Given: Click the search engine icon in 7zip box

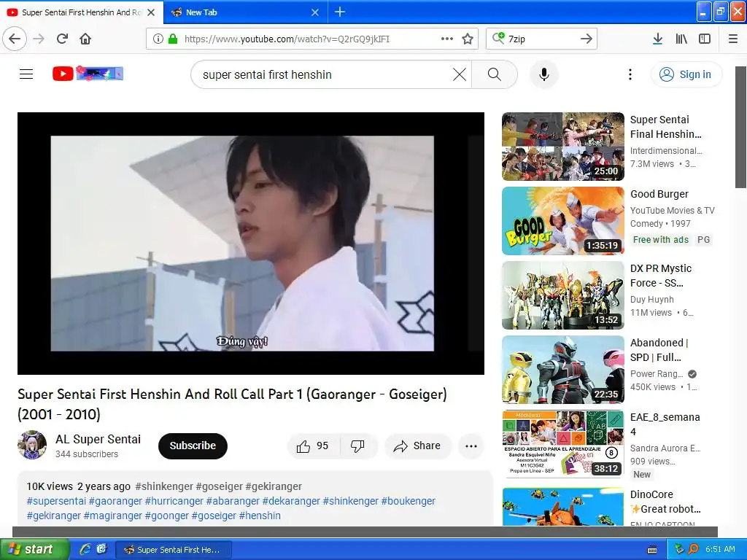Looking at the screenshot, I should (498, 38).
